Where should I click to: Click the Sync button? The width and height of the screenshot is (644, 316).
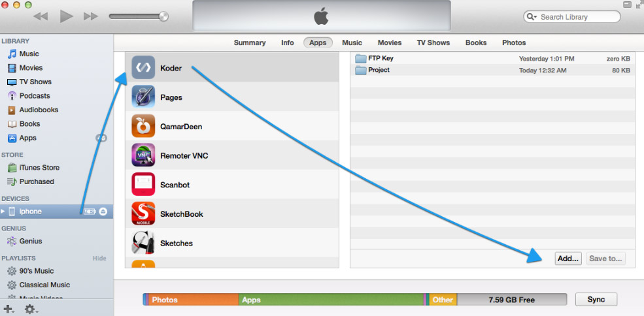tap(596, 300)
